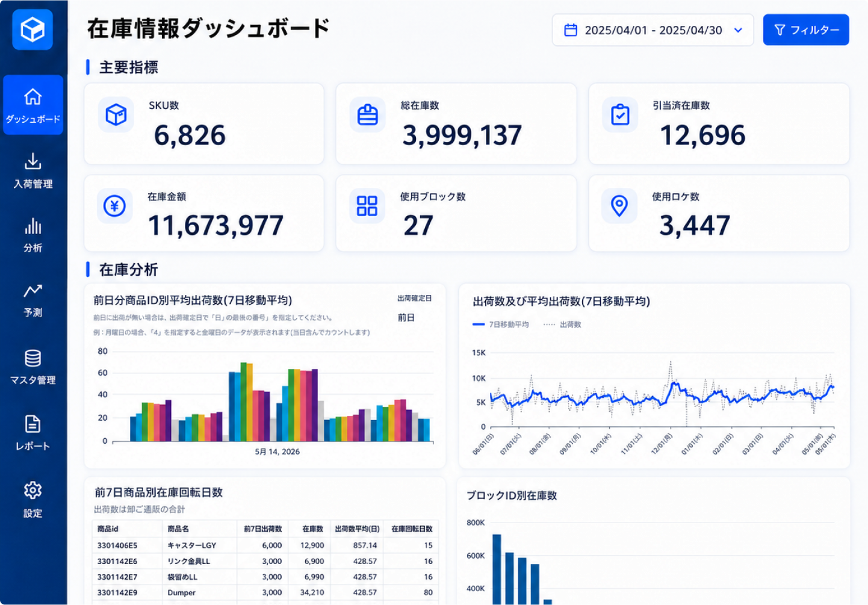Click the 総在庫数 value 3,999,137
This screenshot has width=868, height=605.
462,135
